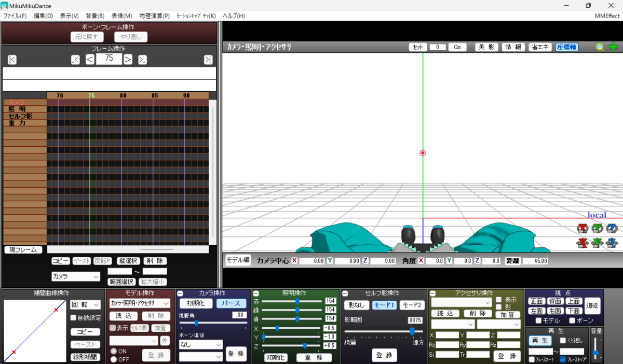Toggle the パース perspective button

pyautogui.click(x=232, y=303)
